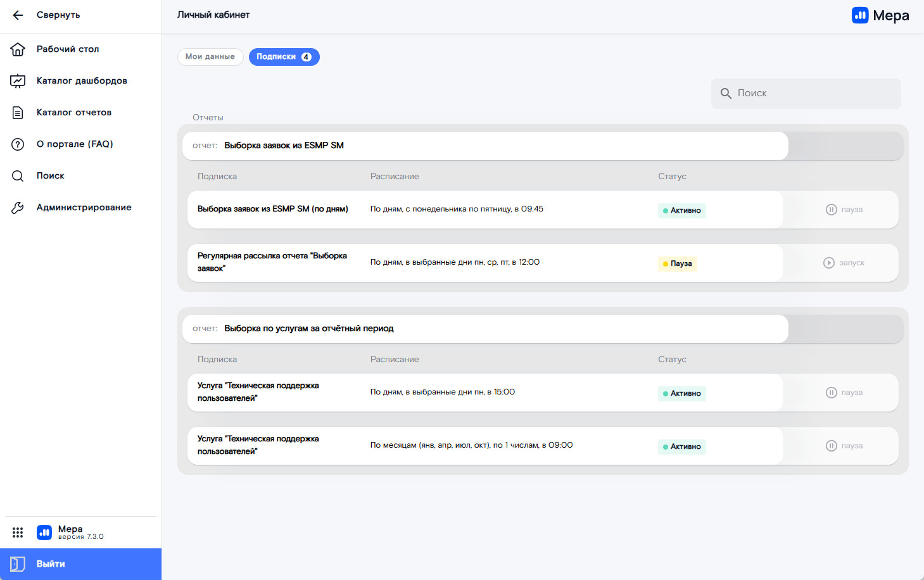Click the FAQ question mark icon
This screenshot has width=924, height=580.
pyautogui.click(x=18, y=144)
